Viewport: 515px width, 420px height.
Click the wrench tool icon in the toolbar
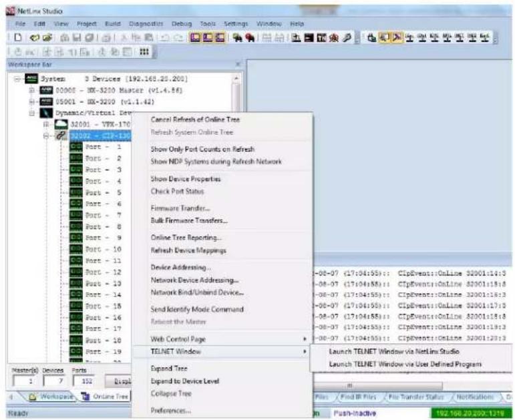click(347, 38)
